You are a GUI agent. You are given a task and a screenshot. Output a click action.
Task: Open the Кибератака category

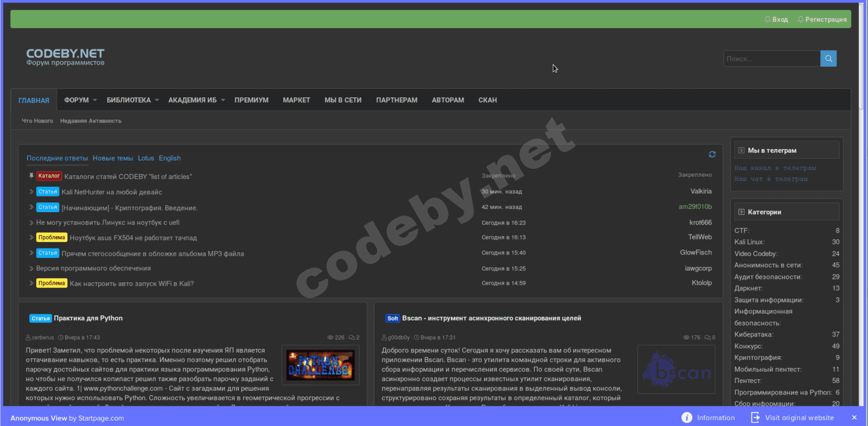point(753,334)
